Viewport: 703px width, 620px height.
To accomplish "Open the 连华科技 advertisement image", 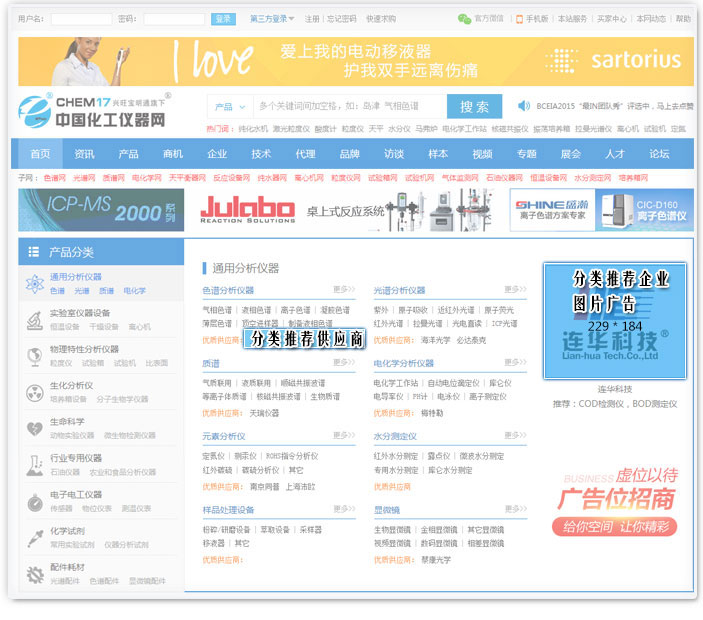I will 615,321.
